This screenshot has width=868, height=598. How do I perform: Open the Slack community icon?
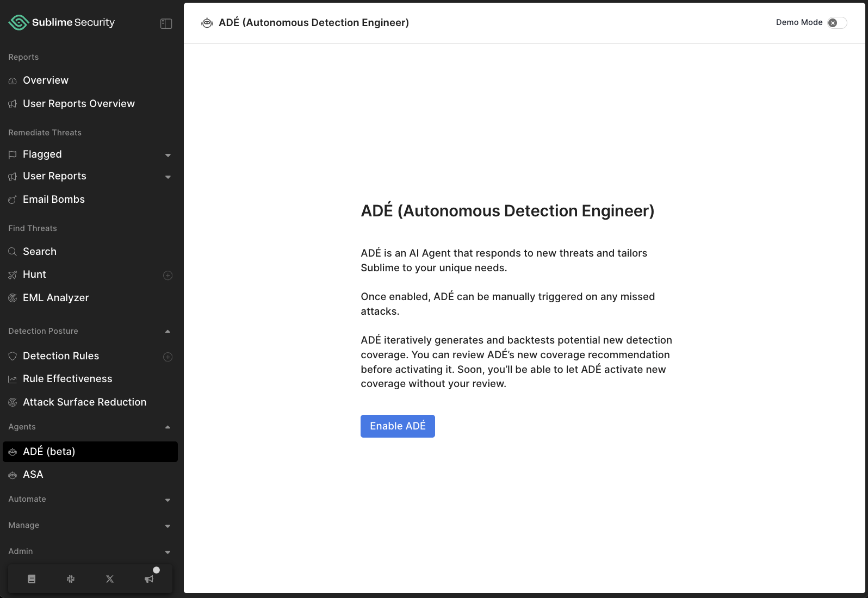[x=71, y=579]
